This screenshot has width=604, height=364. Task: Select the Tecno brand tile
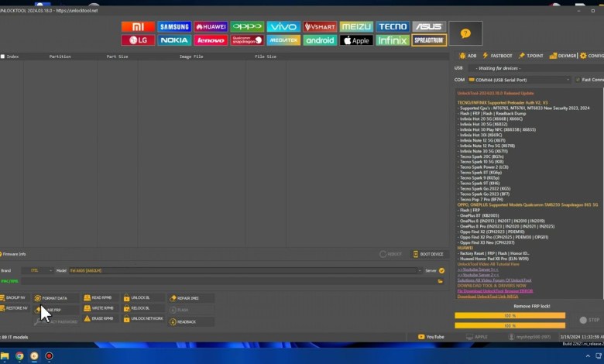[x=393, y=26]
